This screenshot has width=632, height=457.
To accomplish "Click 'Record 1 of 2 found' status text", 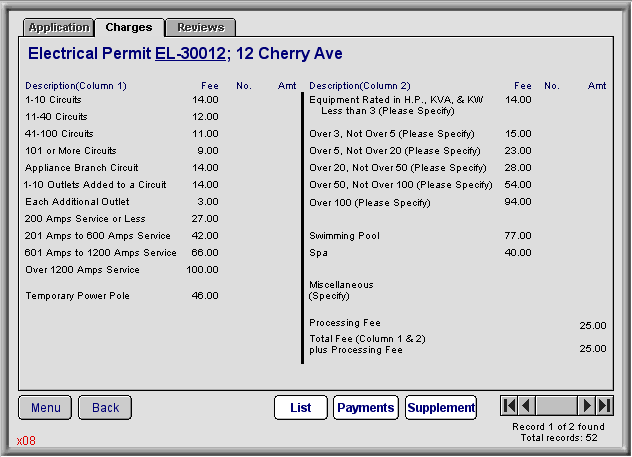I will (x=558, y=426).
